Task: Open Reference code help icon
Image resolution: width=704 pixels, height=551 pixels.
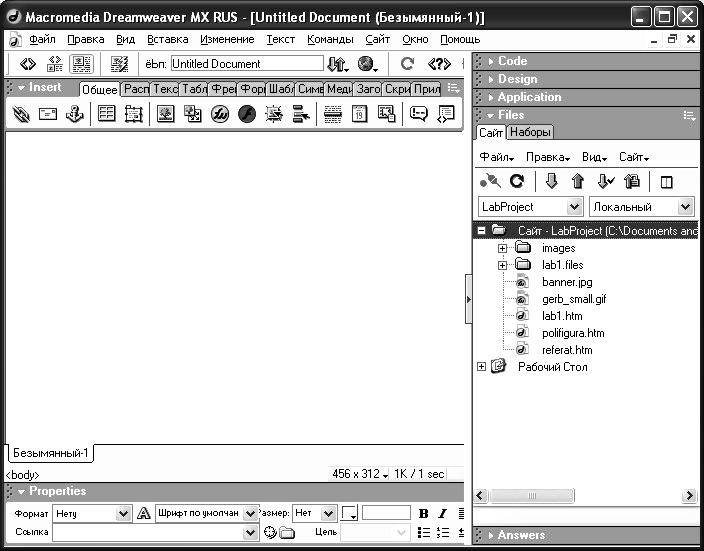Action: coord(439,64)
